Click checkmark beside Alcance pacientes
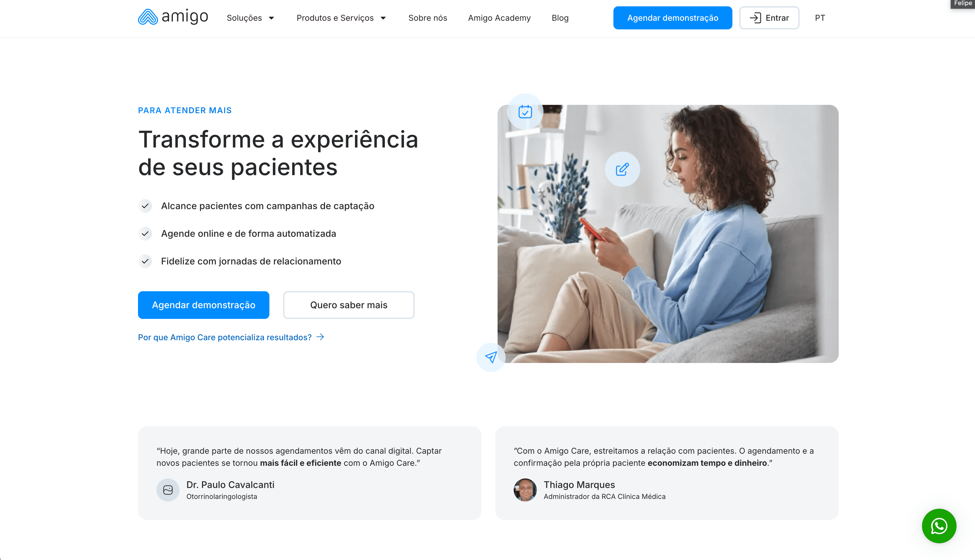The width and height of the screenshot is (975, 560). pyautogui.click(x=145, y=206)
